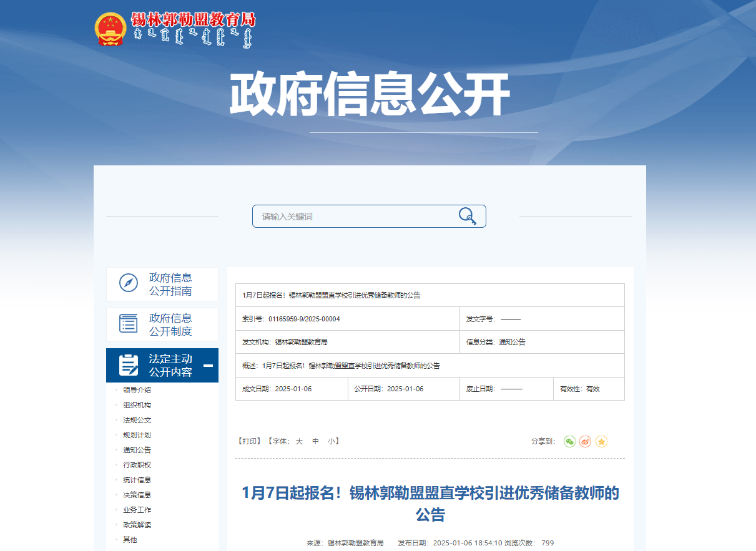Click the 发文机构：锡林郭勒盟教育局 cell
Viewport: 756px width, 551px height.
[348, 342]
